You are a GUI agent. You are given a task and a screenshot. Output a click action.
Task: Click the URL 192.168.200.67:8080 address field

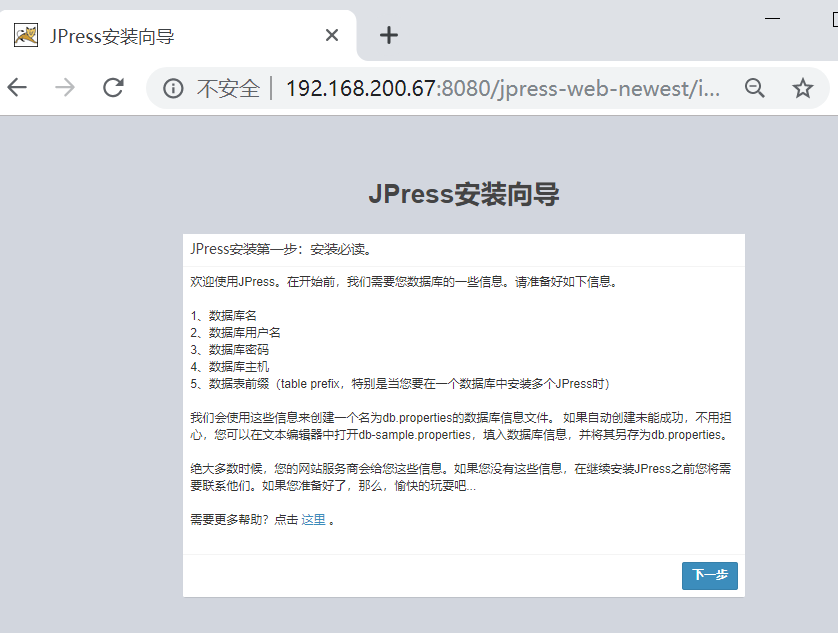pos(503,88)
